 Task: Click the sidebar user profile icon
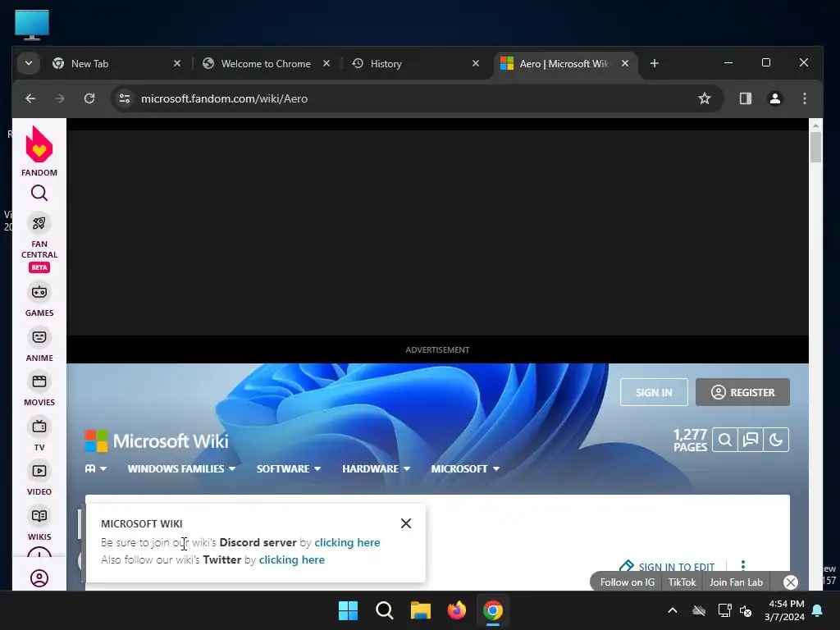coord(39,578)
